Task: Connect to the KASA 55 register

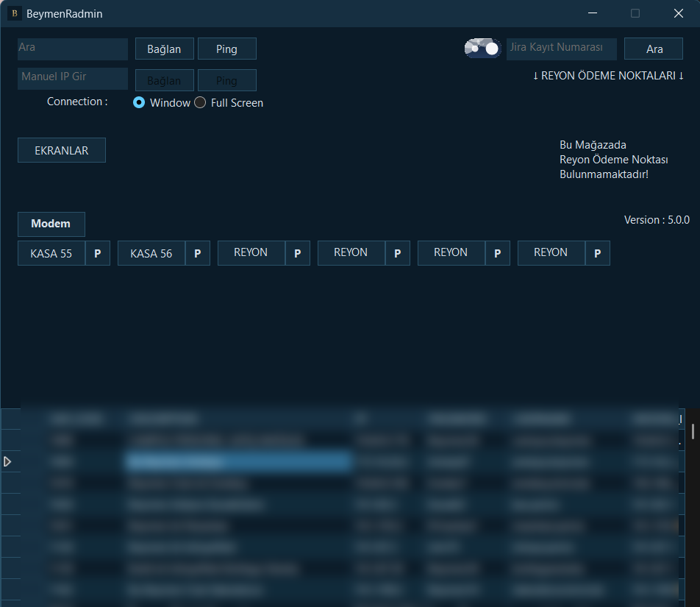Action: click(51, 253)
